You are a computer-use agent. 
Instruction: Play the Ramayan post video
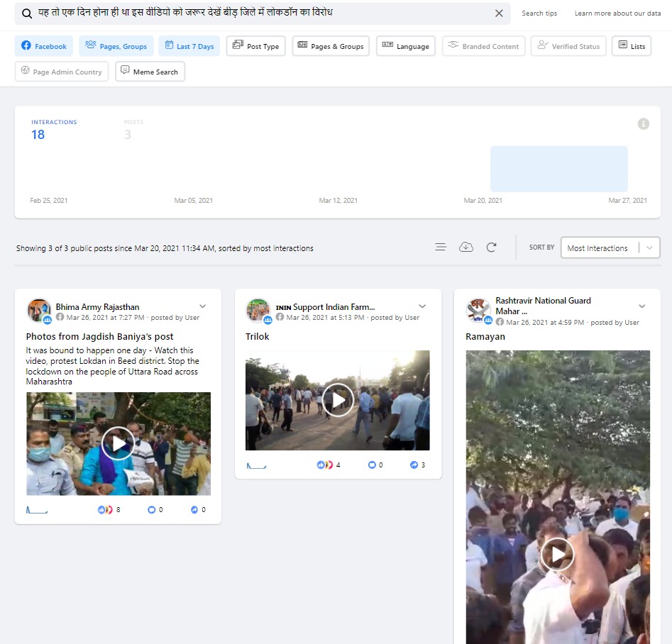(x=558, y=554)
